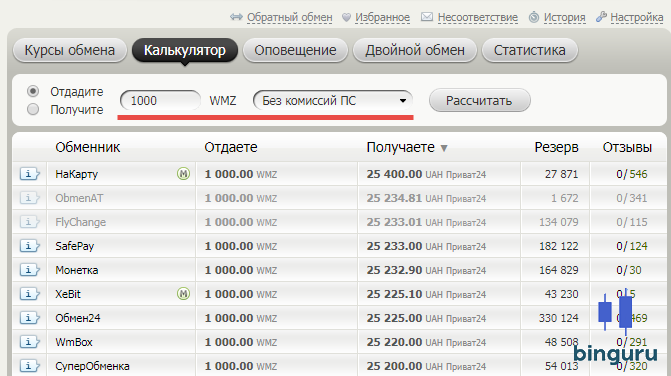Viewport: 671px width, 376px height.
Task: Click the reserve value 27 871
Action: [561, 174]
